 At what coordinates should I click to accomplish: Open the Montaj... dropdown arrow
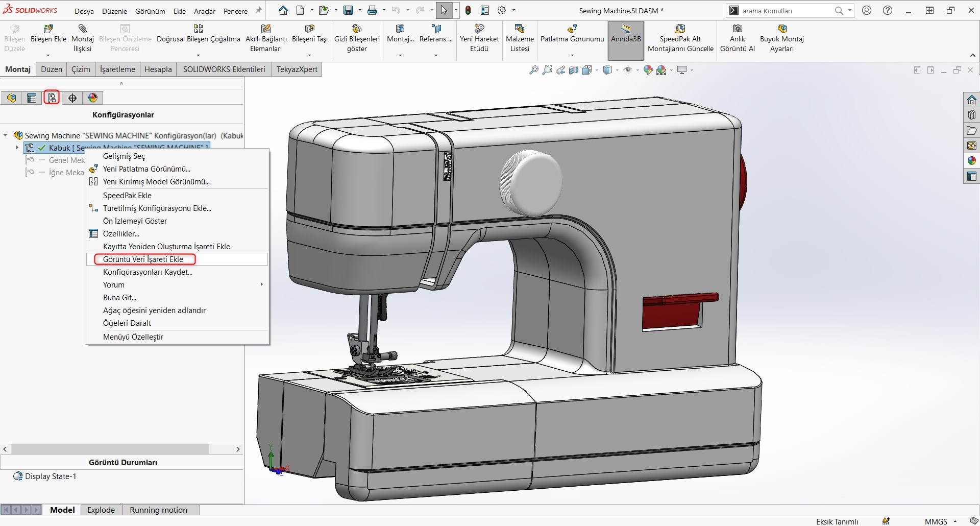point(400,55)
